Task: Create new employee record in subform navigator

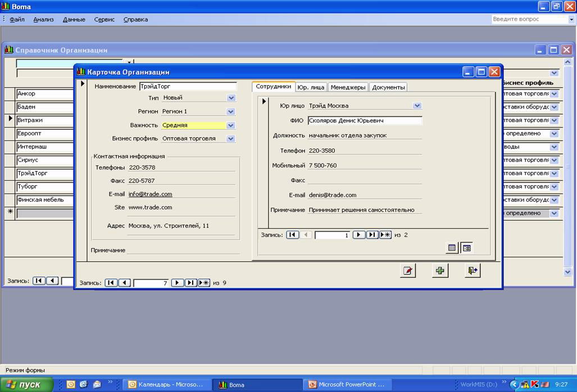Action: [x=385, y=235]
